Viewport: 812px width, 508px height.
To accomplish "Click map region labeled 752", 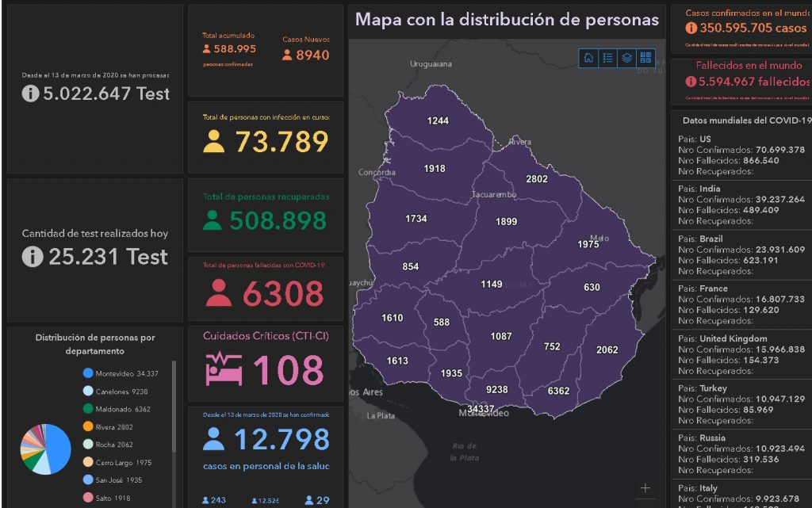I will [552, 346].
